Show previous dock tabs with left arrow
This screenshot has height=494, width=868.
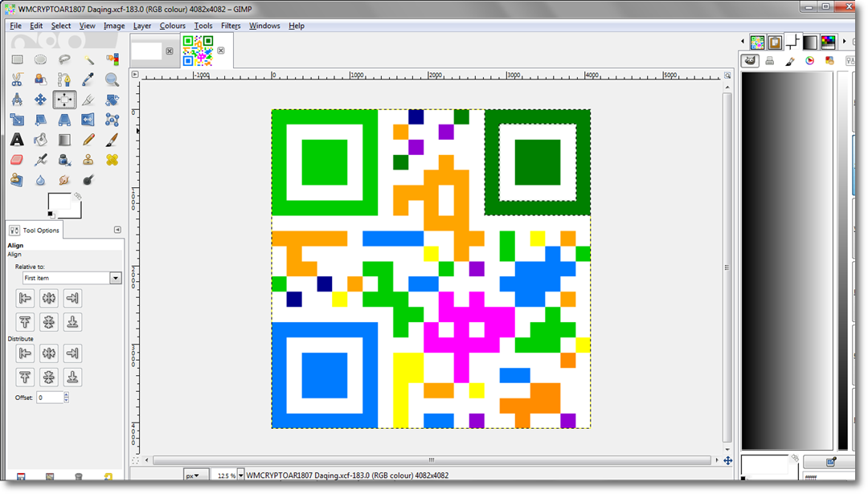743,42
